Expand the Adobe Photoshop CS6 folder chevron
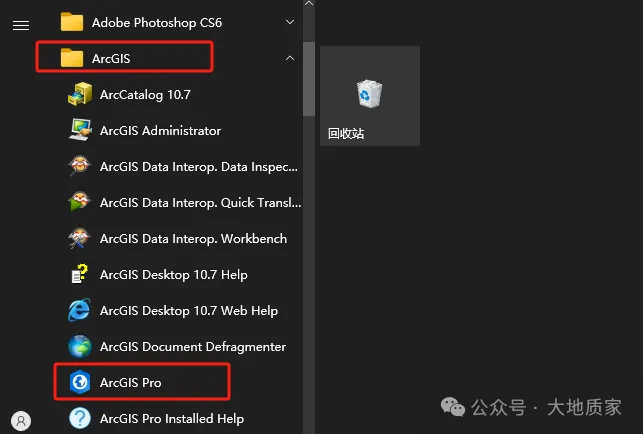 click(290, 22)
